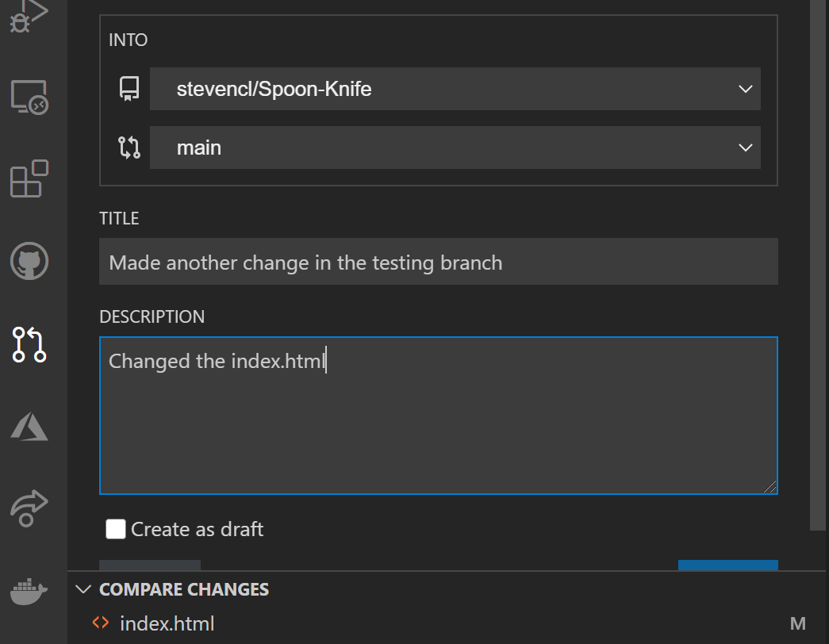The width and height of the screenshot is (829, 644).
Task: Open the stevencl/Spoon-Knife repository dropdown
Action: coord(455,89)
